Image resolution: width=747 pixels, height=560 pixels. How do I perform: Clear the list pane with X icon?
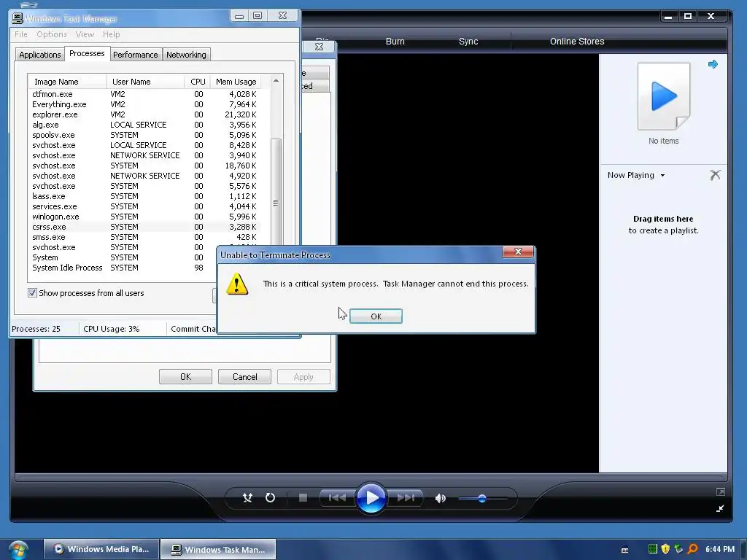click(715, 175)
